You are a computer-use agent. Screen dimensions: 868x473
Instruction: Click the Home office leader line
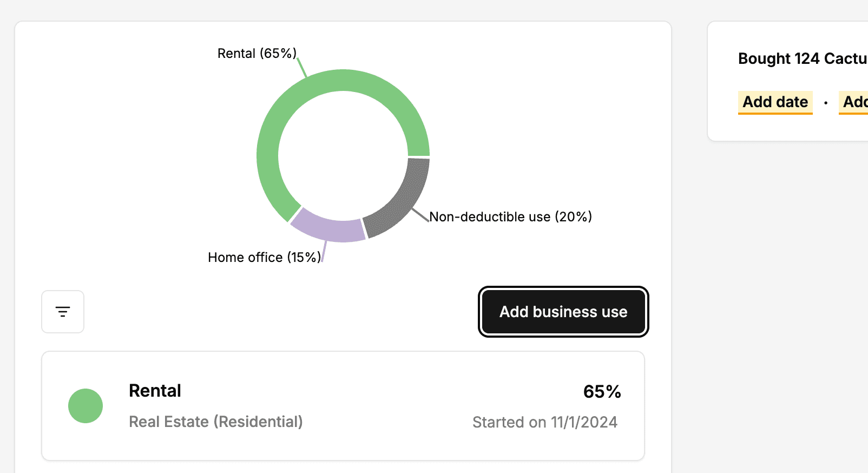pyautogui.click(x=324, y=252)
